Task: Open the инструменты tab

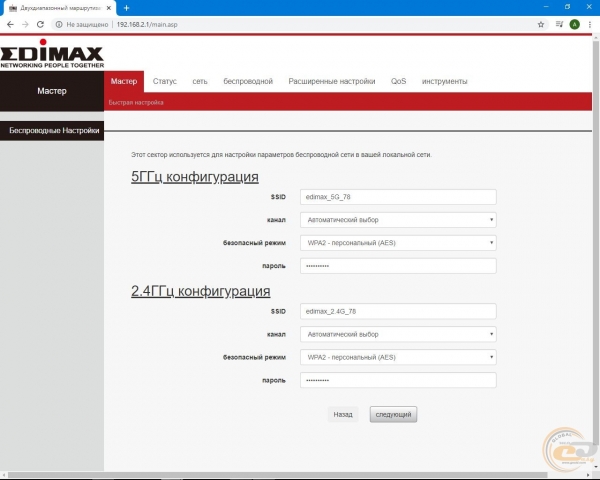Action: pyautogui.click(x=445, y=81)
